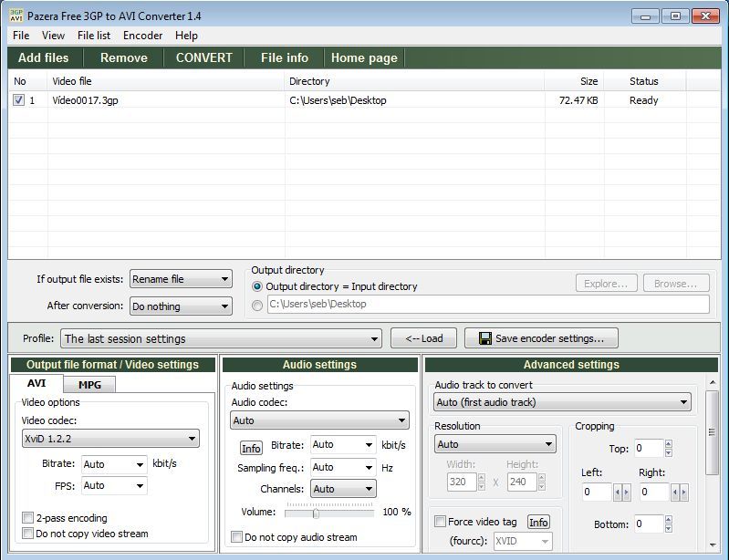Click the Cropping Left value field
The image size is (729, 560).
[x=597, y=492]
